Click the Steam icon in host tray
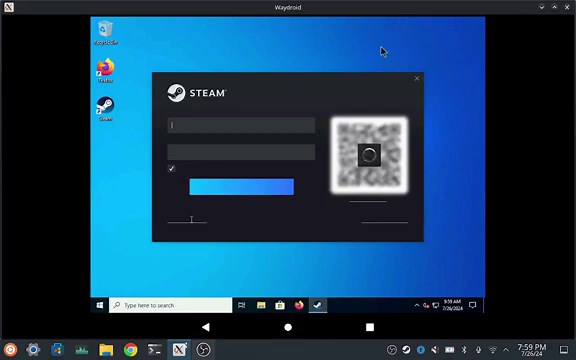576x360 pixels. [x=406, y=350]
